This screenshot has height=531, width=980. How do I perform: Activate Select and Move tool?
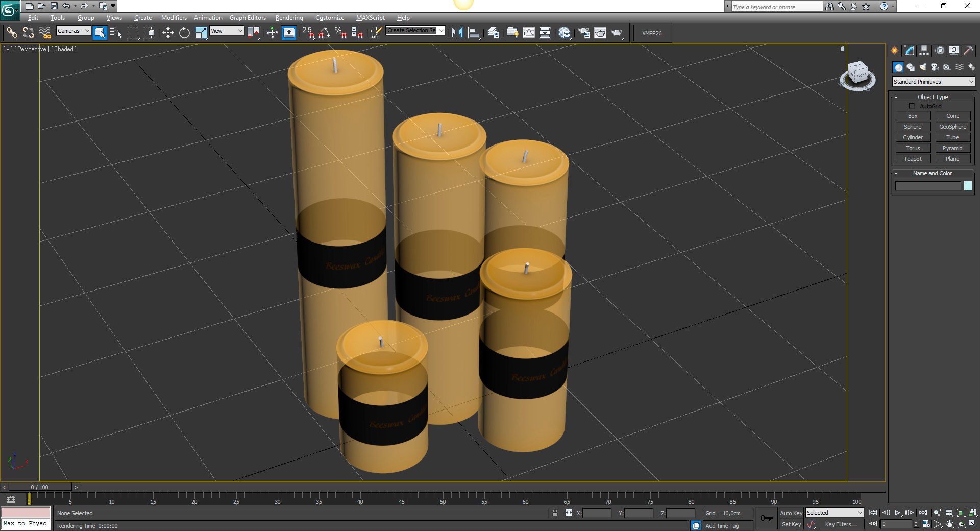point(168,33)
